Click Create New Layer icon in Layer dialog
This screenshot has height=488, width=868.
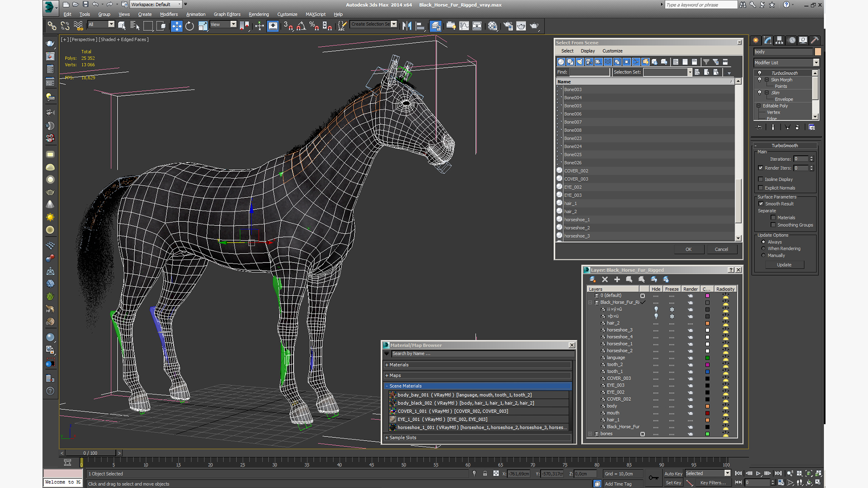click(x=593, y=280)
